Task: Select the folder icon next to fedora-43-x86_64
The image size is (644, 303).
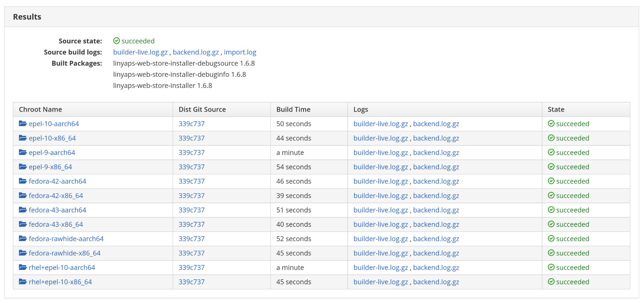Action: (x=23, y=224)
